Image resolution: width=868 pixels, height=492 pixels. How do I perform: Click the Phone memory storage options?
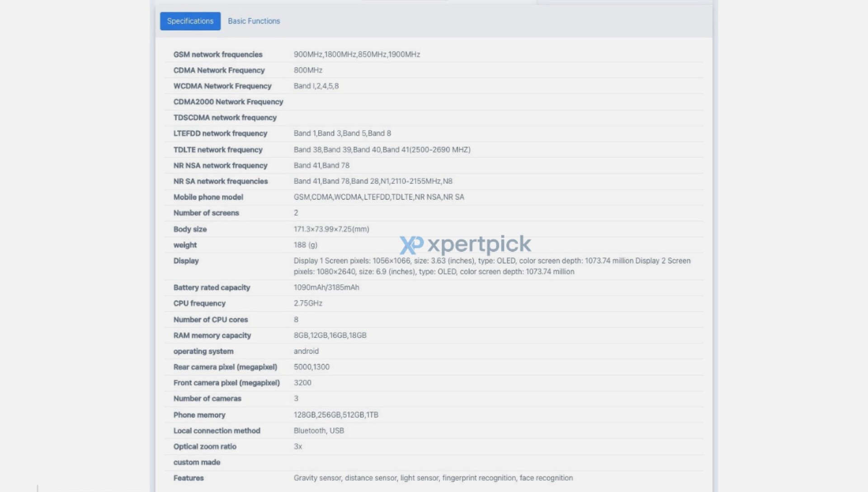pyautogui.click(x=336, y=415)
